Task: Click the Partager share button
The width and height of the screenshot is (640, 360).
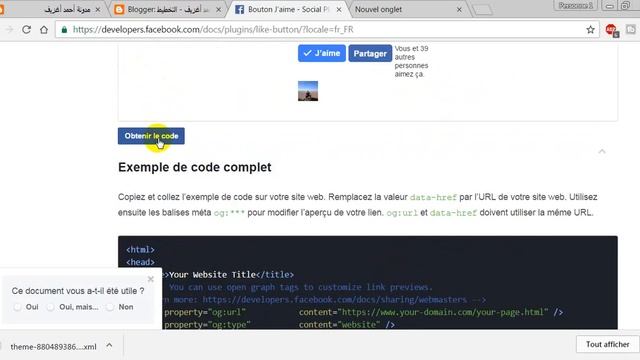Action: [370, 53]
